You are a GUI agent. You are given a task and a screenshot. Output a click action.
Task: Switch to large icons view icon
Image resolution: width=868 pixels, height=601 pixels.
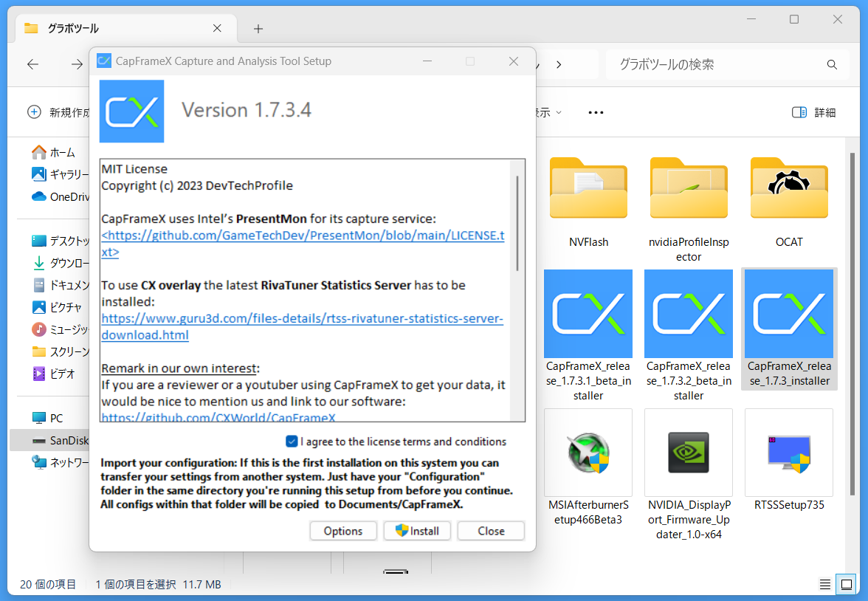[x=847, y=584]
